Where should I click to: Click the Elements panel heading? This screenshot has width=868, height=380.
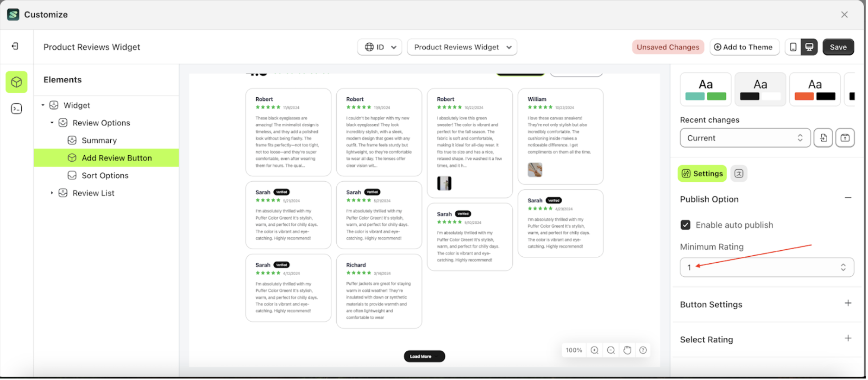click(63, 80)
